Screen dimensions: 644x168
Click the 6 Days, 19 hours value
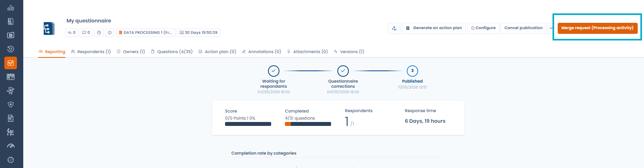click(425, 121)
